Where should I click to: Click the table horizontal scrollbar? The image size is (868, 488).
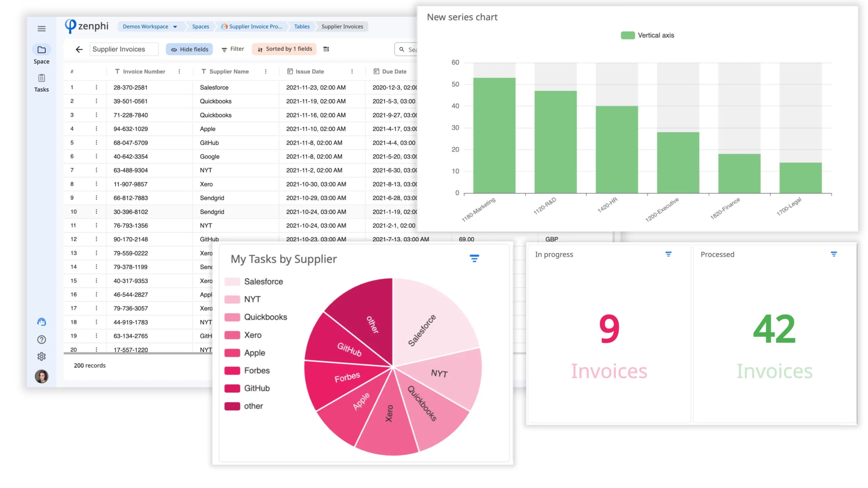pyautogui.click(x=138, y=353)
